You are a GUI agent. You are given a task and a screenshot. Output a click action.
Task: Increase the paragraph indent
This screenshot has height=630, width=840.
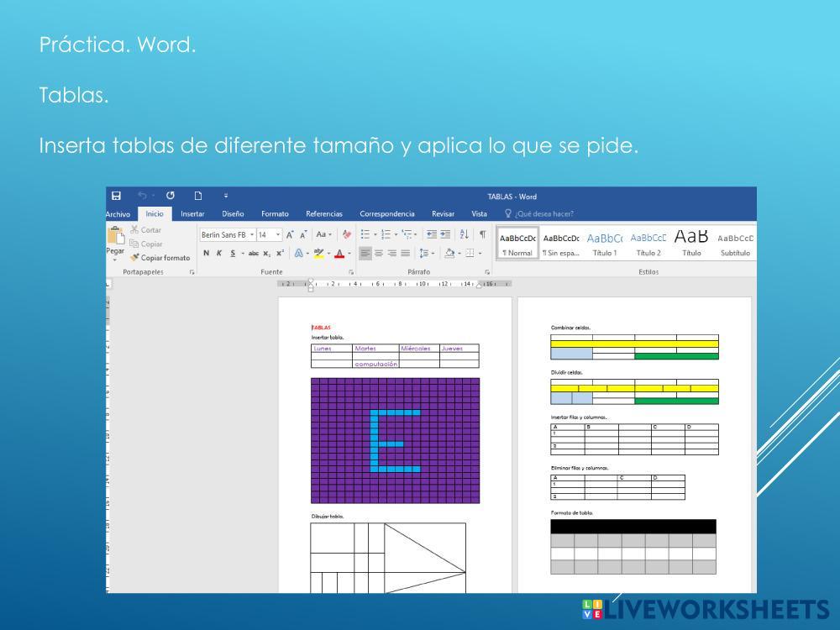tap(445, 235)
